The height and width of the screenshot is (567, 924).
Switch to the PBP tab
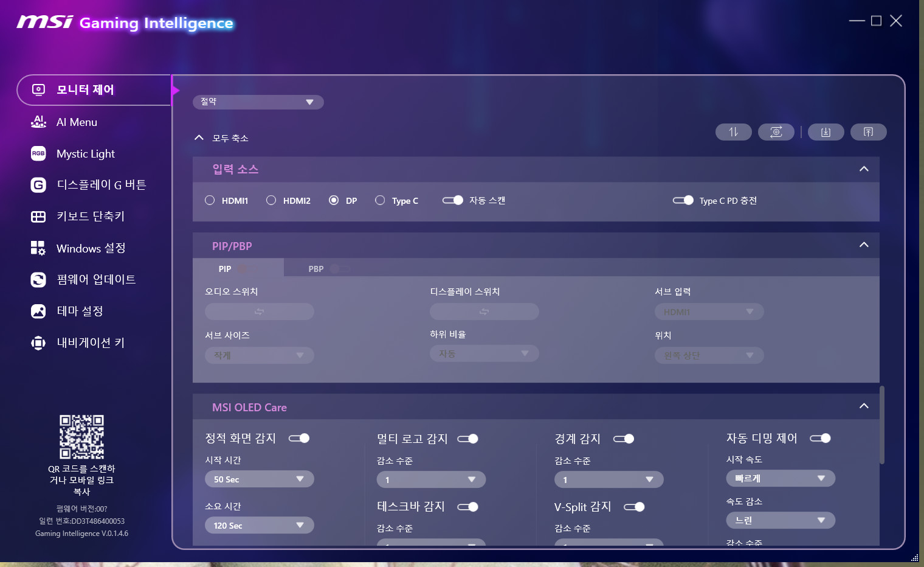pos(315,269)
